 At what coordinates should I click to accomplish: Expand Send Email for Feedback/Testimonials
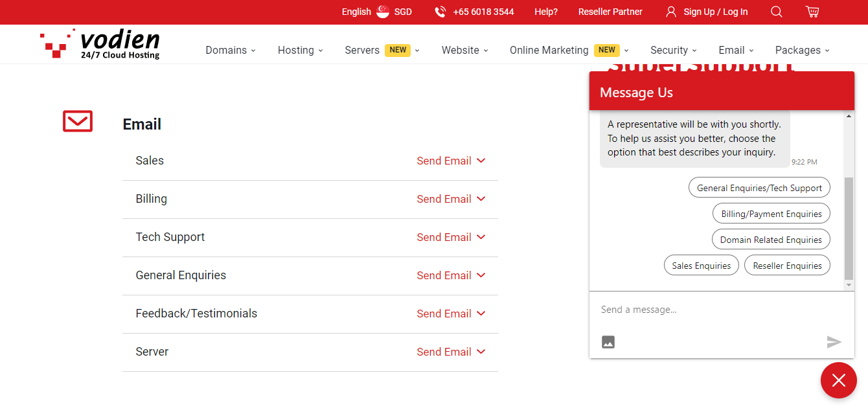(451, 314)
